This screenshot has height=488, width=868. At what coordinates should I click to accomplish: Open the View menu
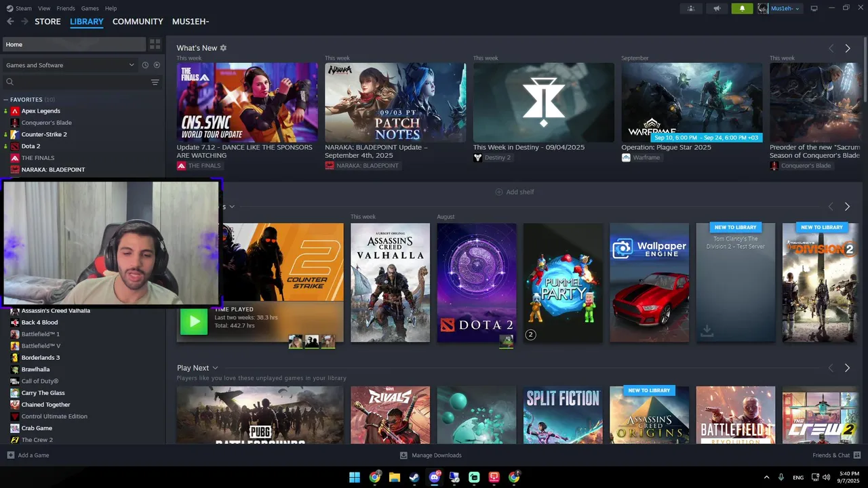[x=44, y=8]
